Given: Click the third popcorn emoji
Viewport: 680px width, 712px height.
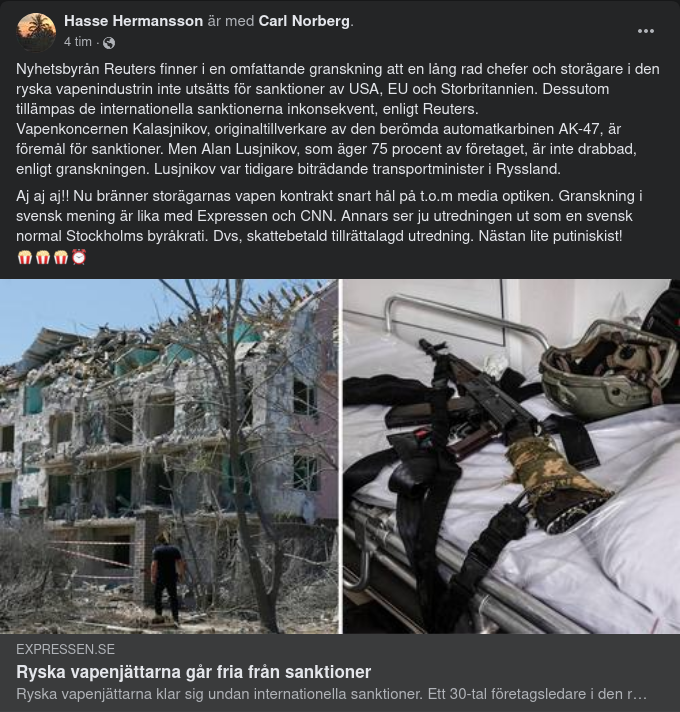Looking at the screenshot, I should tap(61, 257).
